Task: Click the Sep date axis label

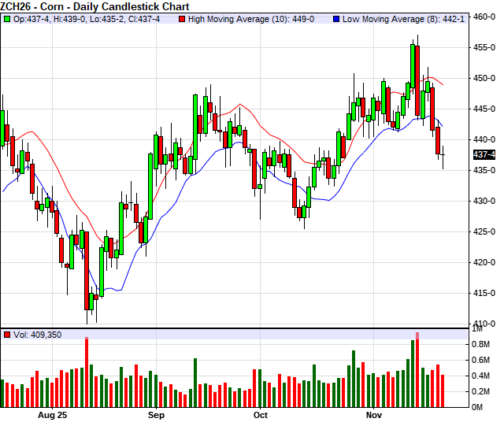Action: click(156, 414)
